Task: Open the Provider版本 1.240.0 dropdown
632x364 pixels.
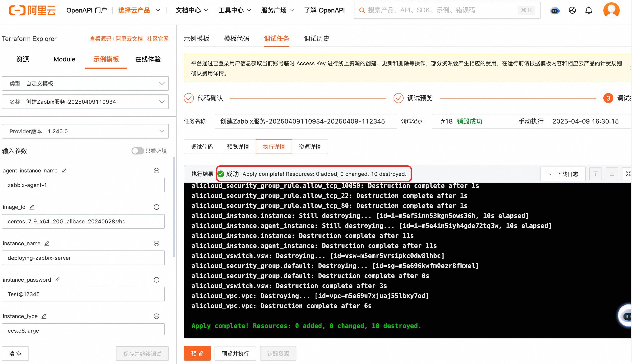Action: (85, 131)
